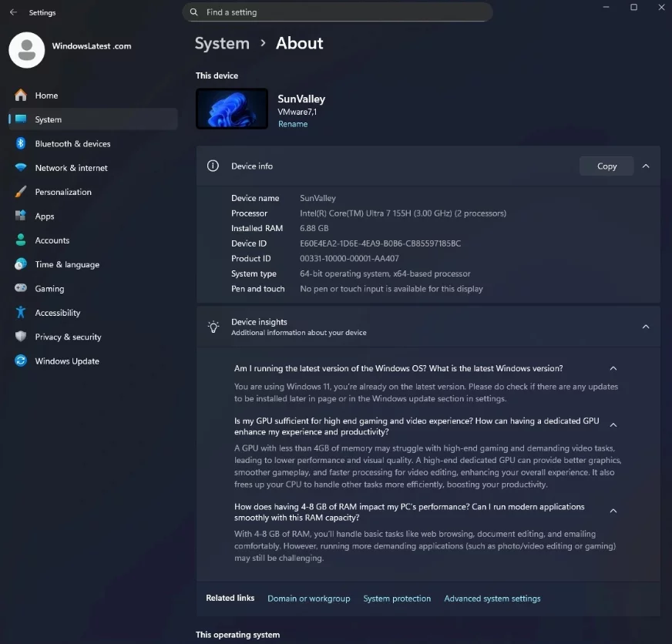The width and height of the screenshot is (672, 644).
Task: Open Domain or workgroup link
Action: click(x=308, y=598)
